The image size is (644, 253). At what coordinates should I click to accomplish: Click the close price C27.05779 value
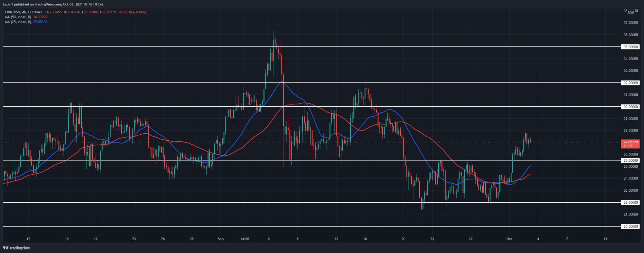[x=108, y=12]
